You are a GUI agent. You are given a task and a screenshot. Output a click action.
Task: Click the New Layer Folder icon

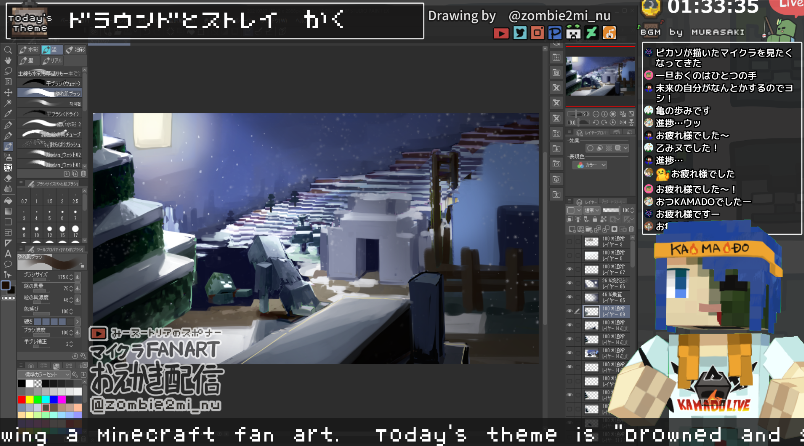click(x=588, y=229)
